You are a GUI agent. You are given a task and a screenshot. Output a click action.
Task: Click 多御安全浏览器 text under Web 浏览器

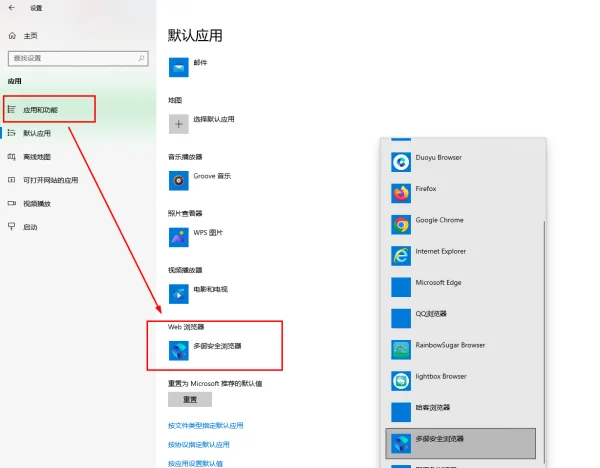[x=217, y=346]
